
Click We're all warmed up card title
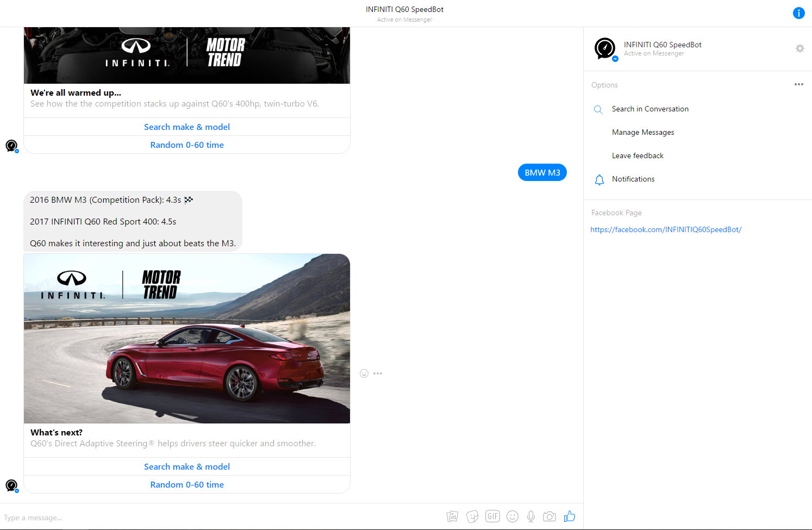76,92
